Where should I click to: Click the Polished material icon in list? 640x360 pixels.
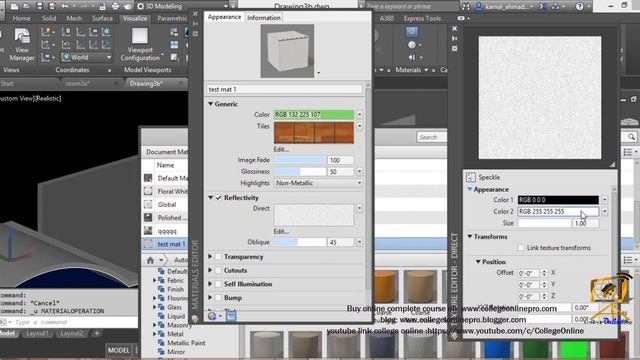[148, 218]
